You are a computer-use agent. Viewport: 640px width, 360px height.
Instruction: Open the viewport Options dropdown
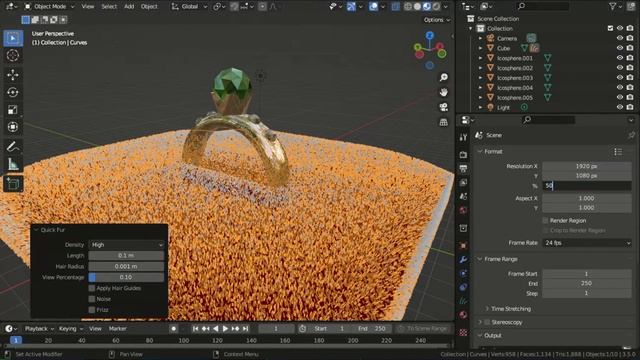tap(437, 20)
